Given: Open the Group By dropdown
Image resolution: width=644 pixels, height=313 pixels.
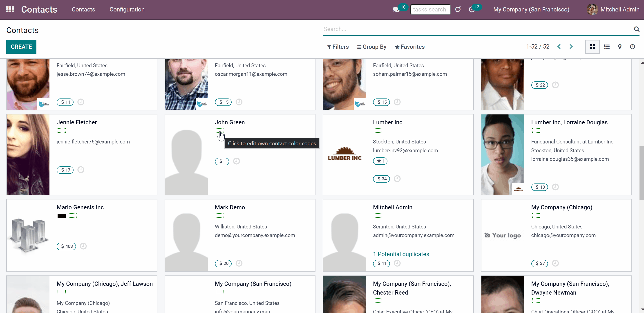Looking at the screenshot, I should point(372,47).
